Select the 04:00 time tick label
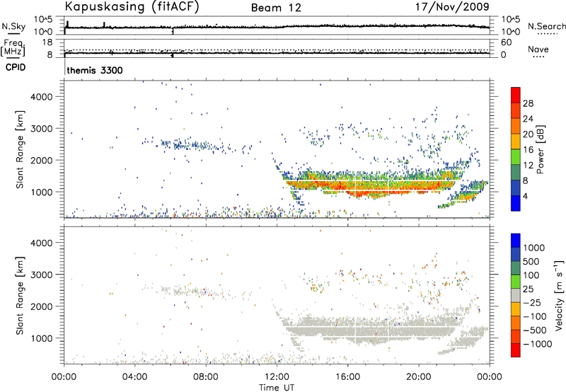Image resolution: width=566 pixels, height=392 pixels. [x=134, y=377]
